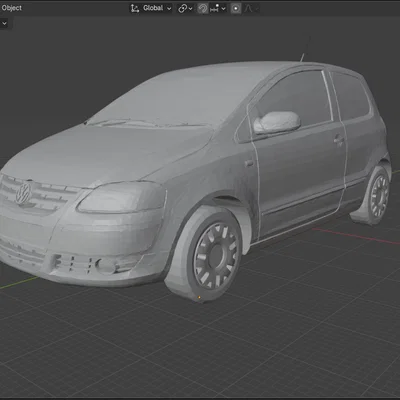Viewport: 400px width, 400px height.
Task: Expand the chevron dropdown below Object menu
Action: click(x=5, y=24)
